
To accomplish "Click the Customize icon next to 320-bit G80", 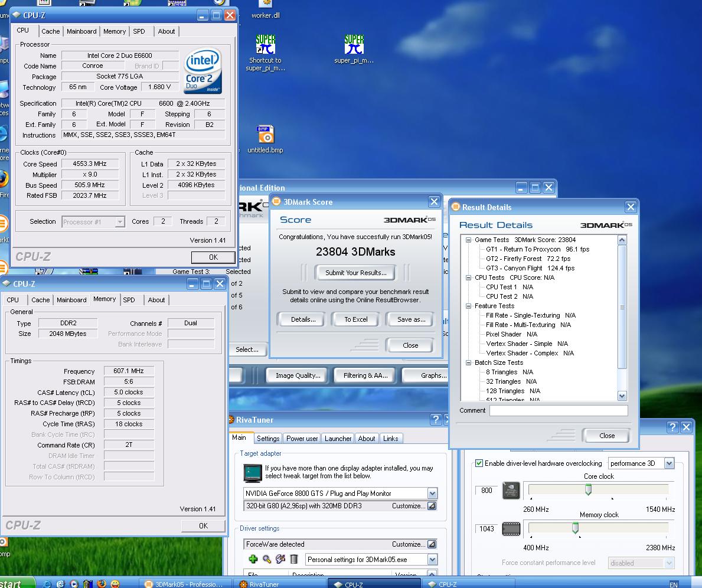I will coord(432,506).
